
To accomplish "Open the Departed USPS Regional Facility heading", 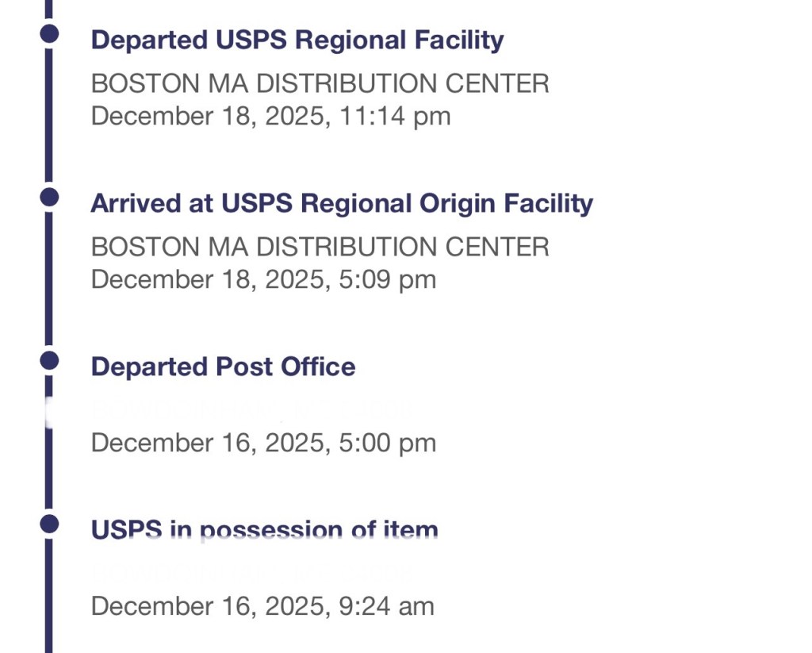I will point(297,40).
